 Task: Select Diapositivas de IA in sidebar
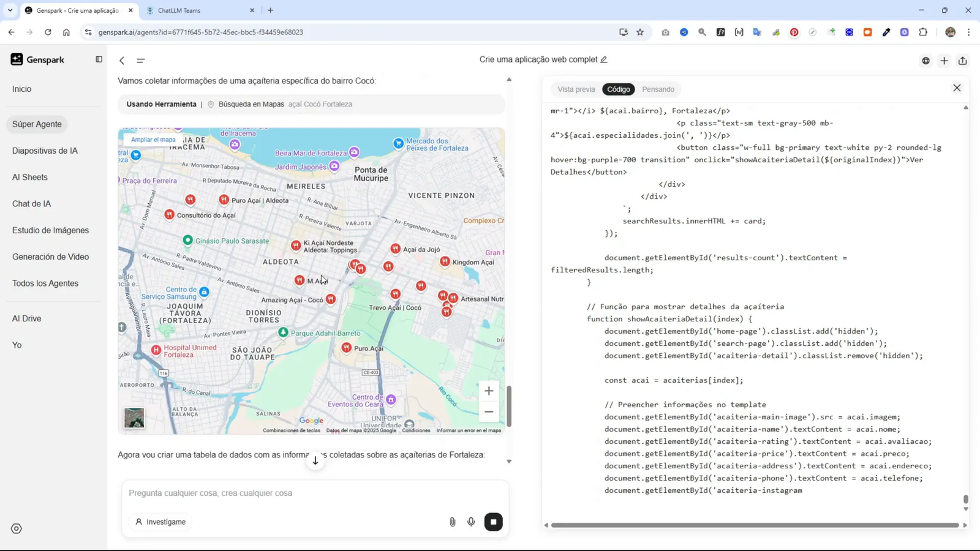click(x=45, y=150)
